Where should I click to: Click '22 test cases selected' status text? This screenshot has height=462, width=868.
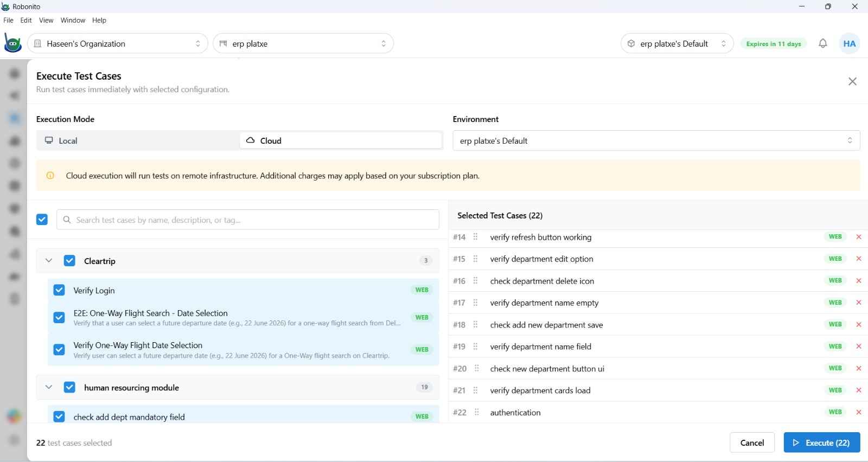pyautogui.click(x=74, y=442)
